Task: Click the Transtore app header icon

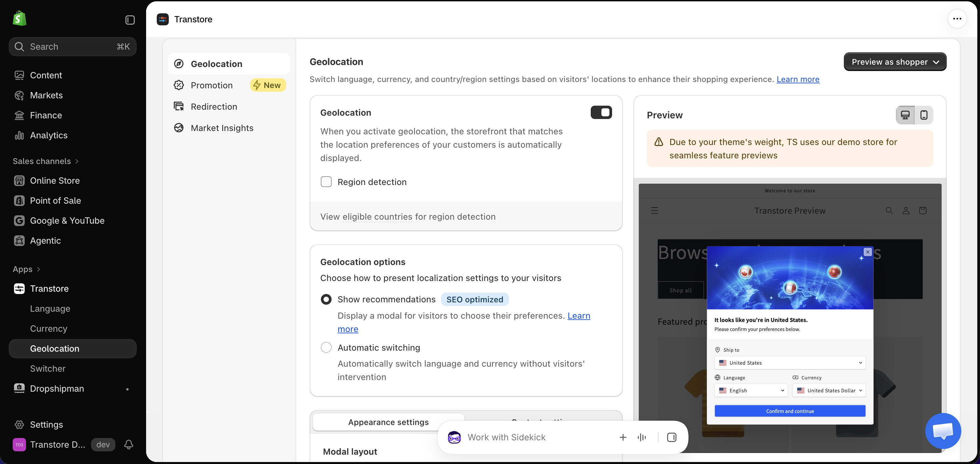Action: [163, 19]
